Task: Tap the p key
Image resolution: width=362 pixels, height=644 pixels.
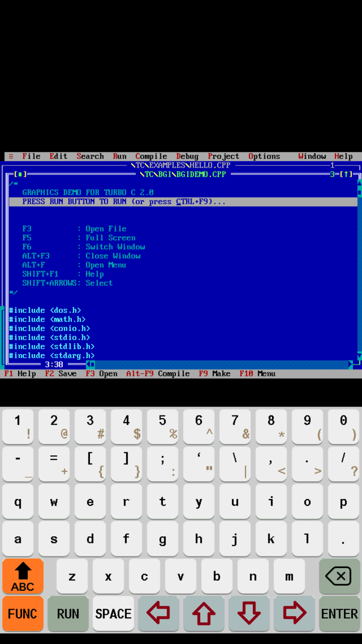Action: pyautogui.click(x=344, y=502)
